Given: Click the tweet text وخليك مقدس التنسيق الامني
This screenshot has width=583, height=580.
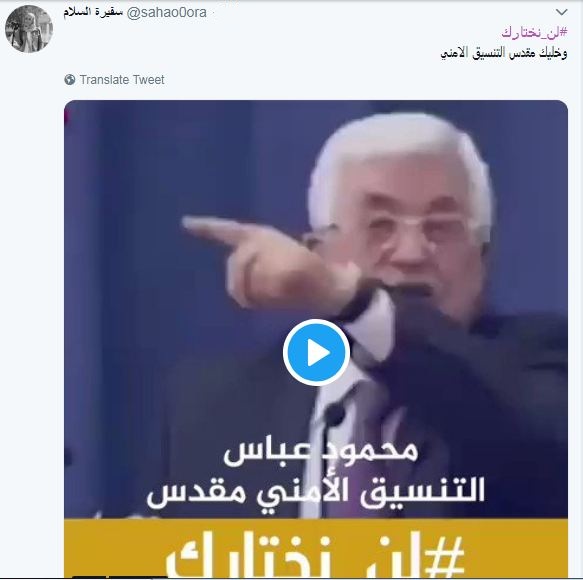Looking at the screenshot, I should tap(503, 53).
